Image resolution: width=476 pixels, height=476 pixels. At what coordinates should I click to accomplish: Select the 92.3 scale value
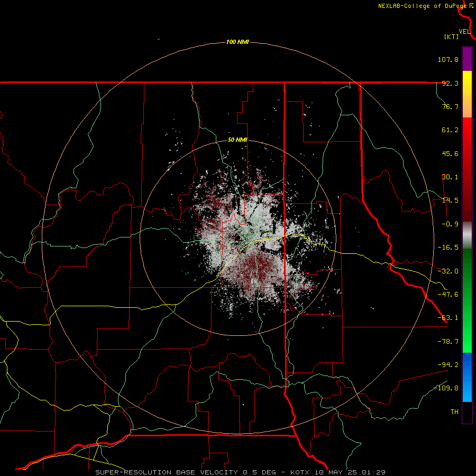pos(450,83)
